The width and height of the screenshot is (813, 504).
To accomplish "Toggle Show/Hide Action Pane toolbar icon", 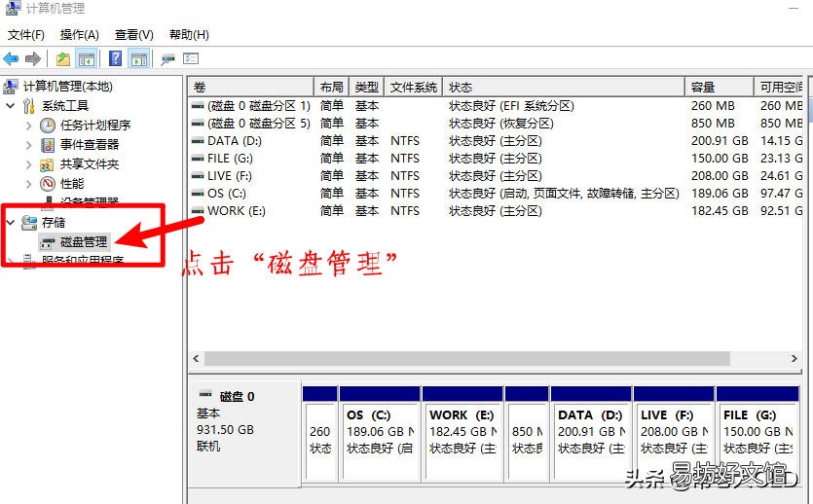I will (139, 58).
